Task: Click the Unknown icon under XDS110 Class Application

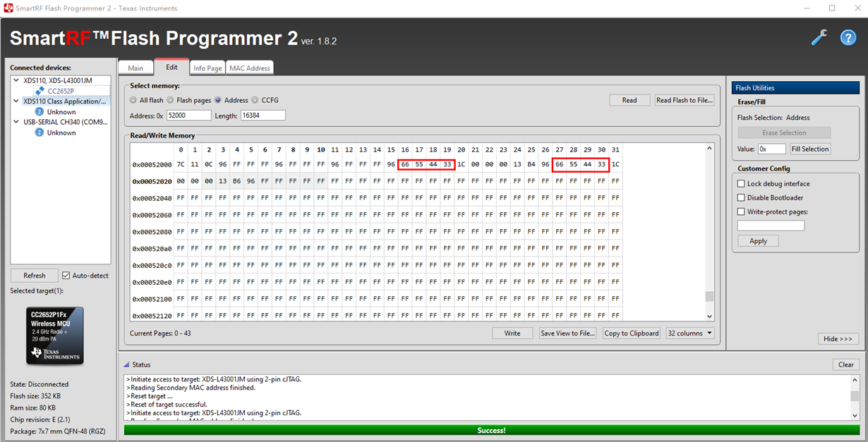Action: pos(40,111)
